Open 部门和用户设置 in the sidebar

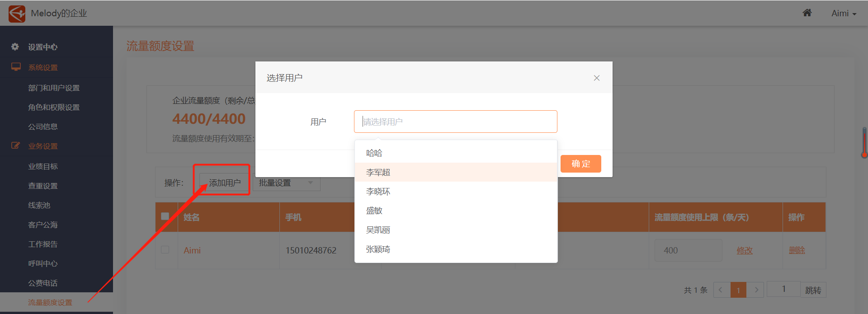54,88
